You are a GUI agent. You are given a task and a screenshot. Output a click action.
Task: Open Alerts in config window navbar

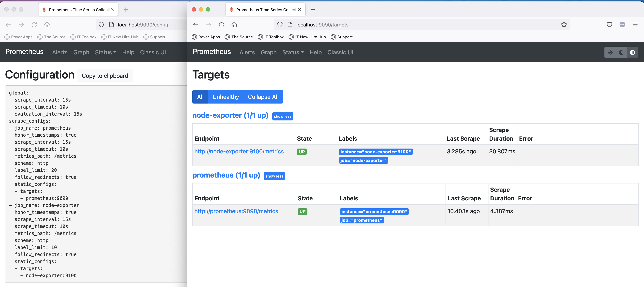click(x=60, y=52)
